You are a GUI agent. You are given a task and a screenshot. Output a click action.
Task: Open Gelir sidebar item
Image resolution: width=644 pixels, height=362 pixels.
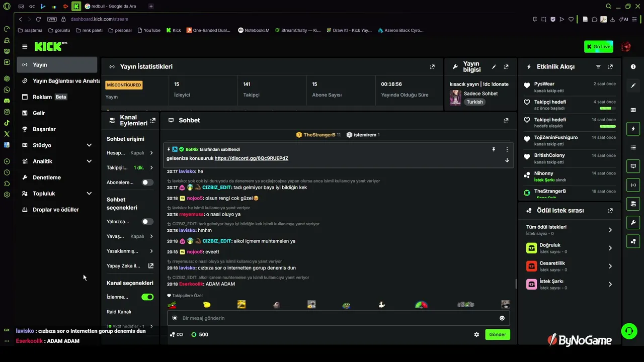point(57,113)
